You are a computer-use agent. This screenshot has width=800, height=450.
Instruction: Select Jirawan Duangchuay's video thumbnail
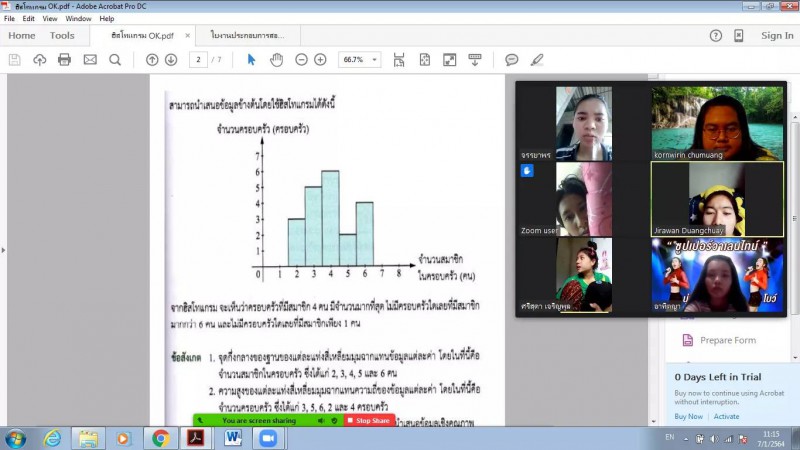point(717,200)
